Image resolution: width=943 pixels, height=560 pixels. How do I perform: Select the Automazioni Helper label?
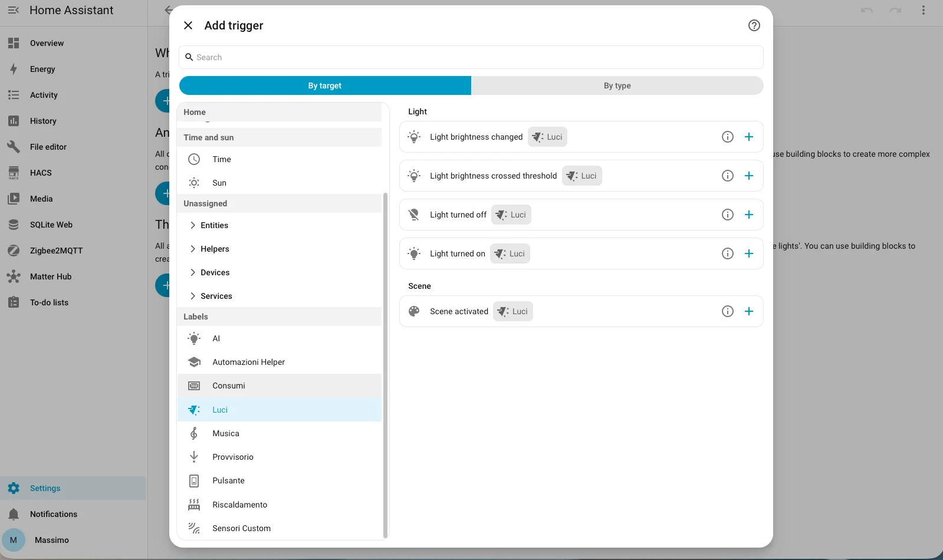tap(280, 362)
